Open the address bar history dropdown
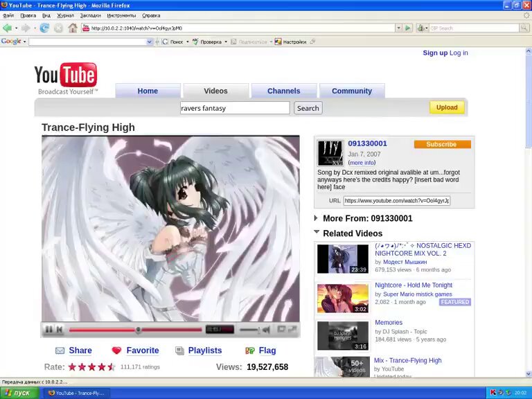Image resolution: width=532 pixels, height=399 pixels. [398, 28]
